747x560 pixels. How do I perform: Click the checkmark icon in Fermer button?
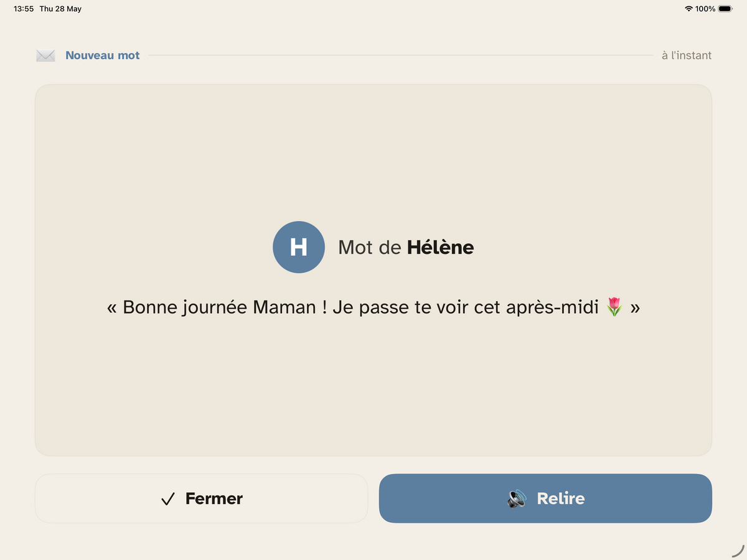tap(167, 499)
